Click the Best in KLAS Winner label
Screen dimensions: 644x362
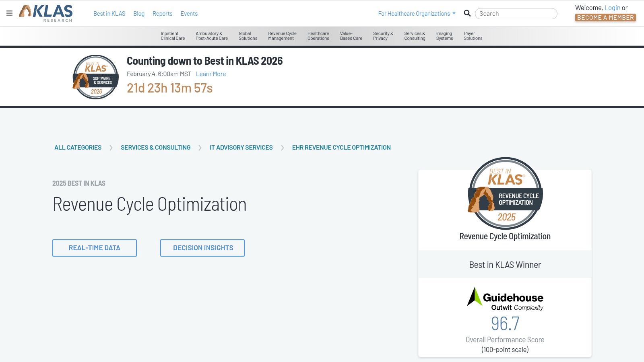[x=505, y=265]
